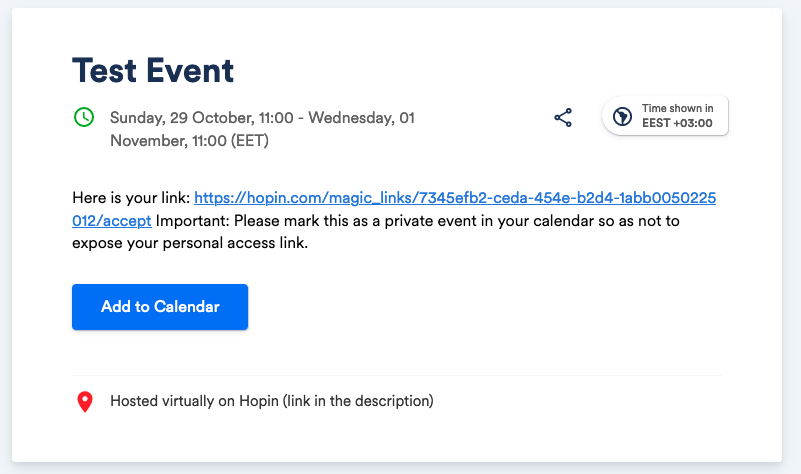The height and width of the screenshot is (474, 801).
Task: Click the green clock icon
Action: pos(84,117)
